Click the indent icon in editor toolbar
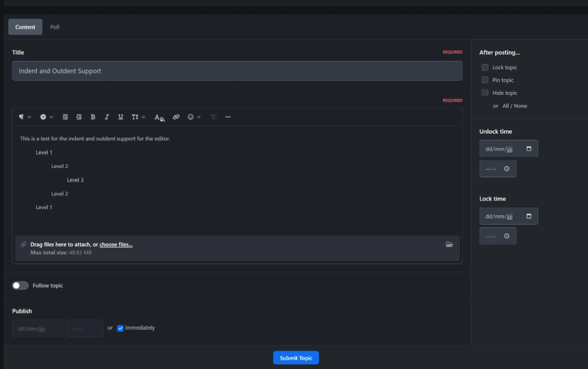Image resolution: width=588 pixels, height=369 pixels. [79, 117]
